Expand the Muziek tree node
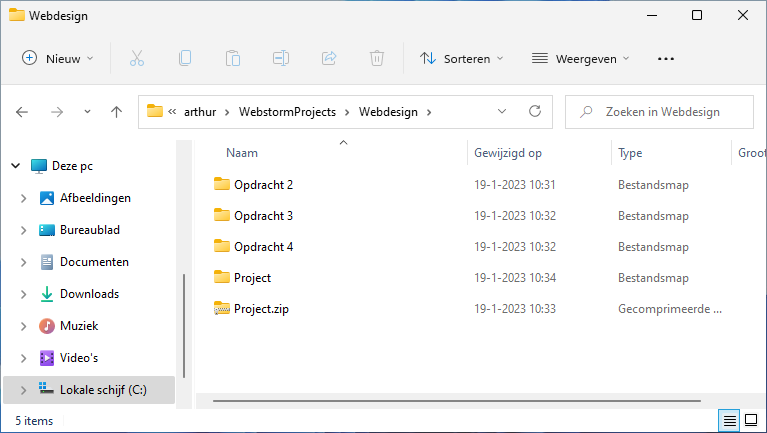The image size is (767, 433). pyautogui.click(x=23, y=326)
